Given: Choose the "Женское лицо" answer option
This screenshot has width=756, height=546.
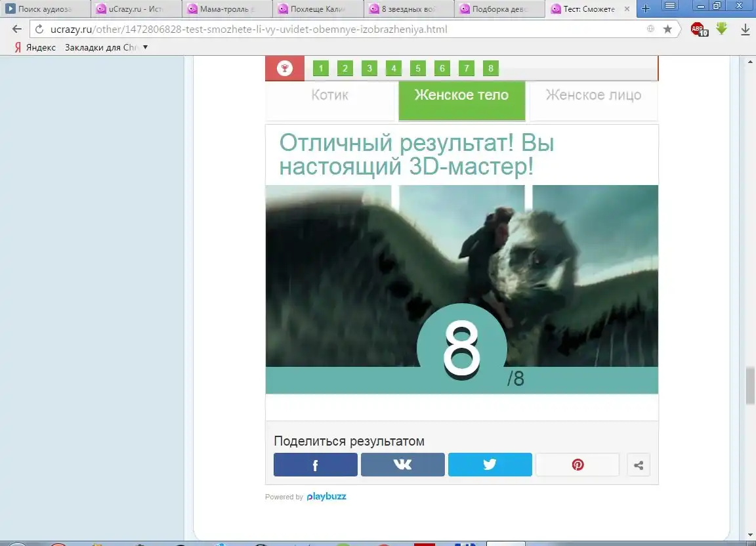Looking at the screenshot, I should 593,95.
